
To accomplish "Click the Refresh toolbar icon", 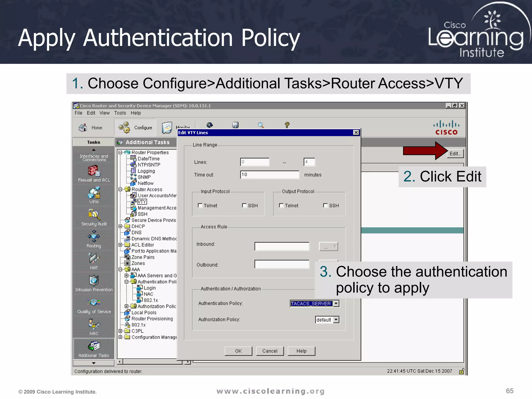I will coord(210,125).
